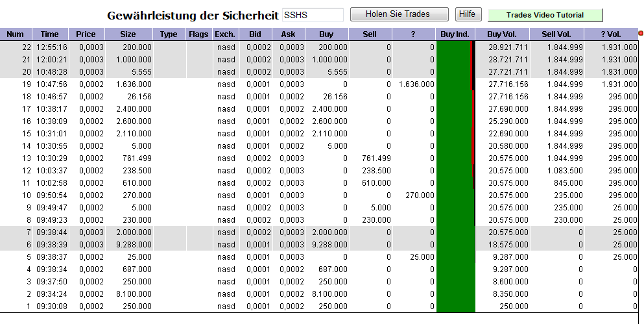Image resolution: width=644 pixels, height=324 pixels.
Task: Click the time 10:38:09 in row 16
Action: [x=52, y=121]
